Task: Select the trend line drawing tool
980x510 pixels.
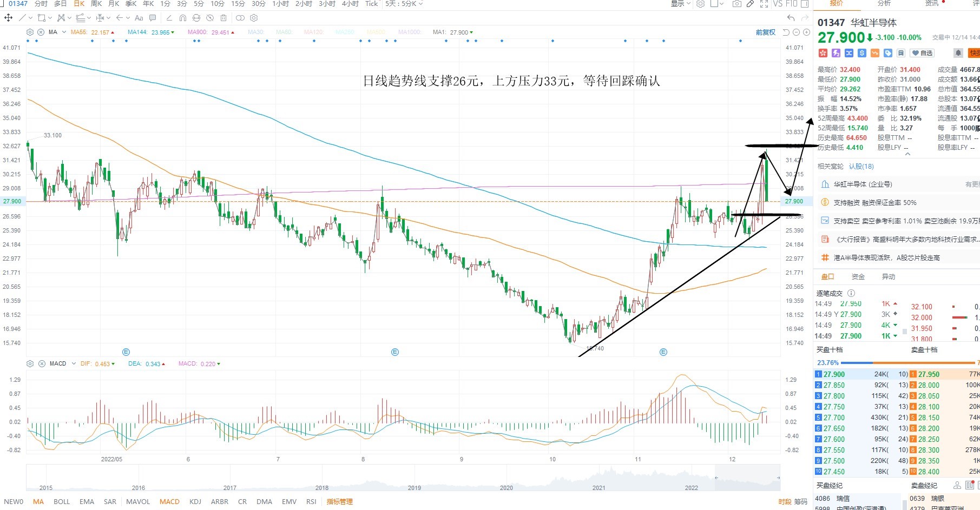Action: tap(22, 18)
